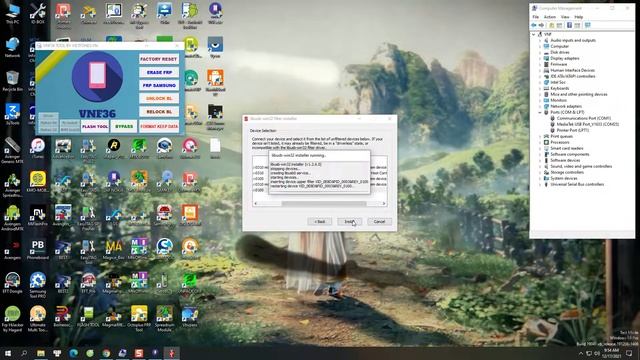
Task: Open the EFT Dongle shortcut
Action: pos(12,283)
